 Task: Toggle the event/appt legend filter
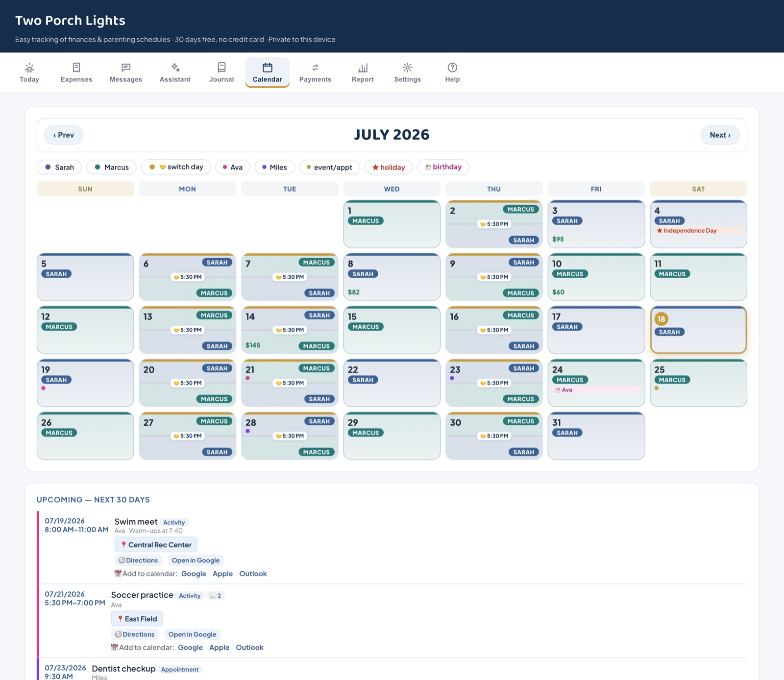[x=329, y=167]
